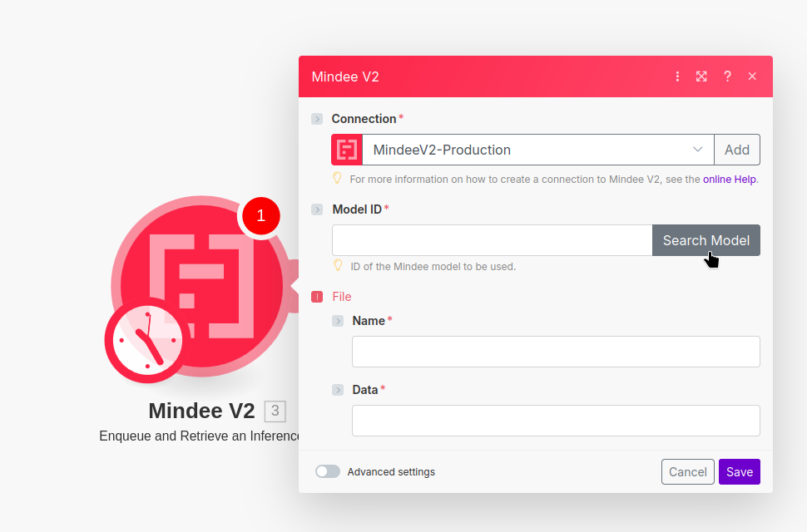Expand the Name field section chevron
This screenshot has height=532, width=807.
(338, 321)
